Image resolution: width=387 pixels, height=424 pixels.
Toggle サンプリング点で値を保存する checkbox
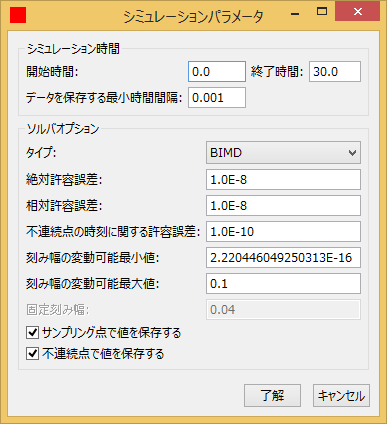coord(32,333)
